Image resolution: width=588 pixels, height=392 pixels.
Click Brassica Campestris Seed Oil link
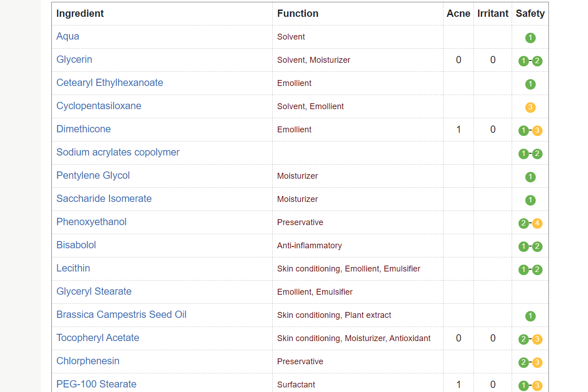coord(121,315)
